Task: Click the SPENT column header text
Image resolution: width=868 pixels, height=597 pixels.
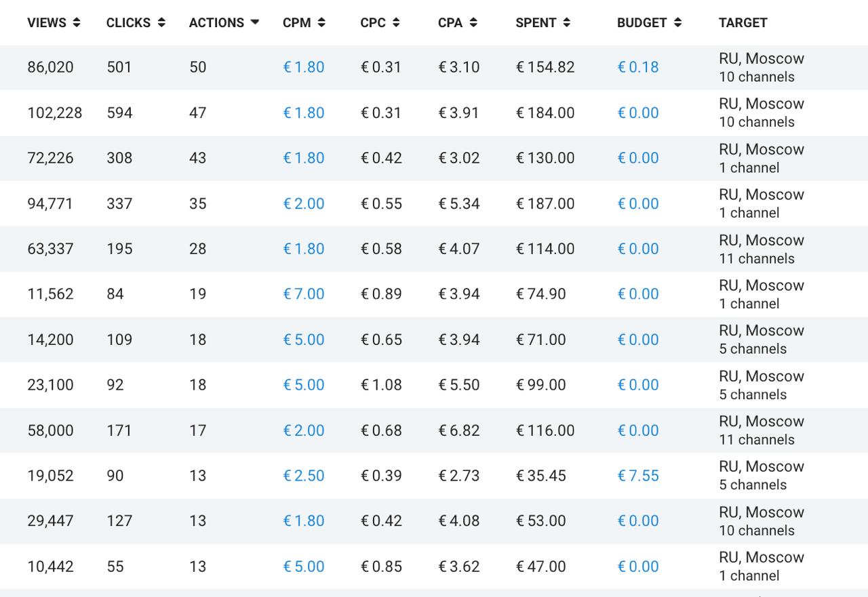Action: [536, 22]
